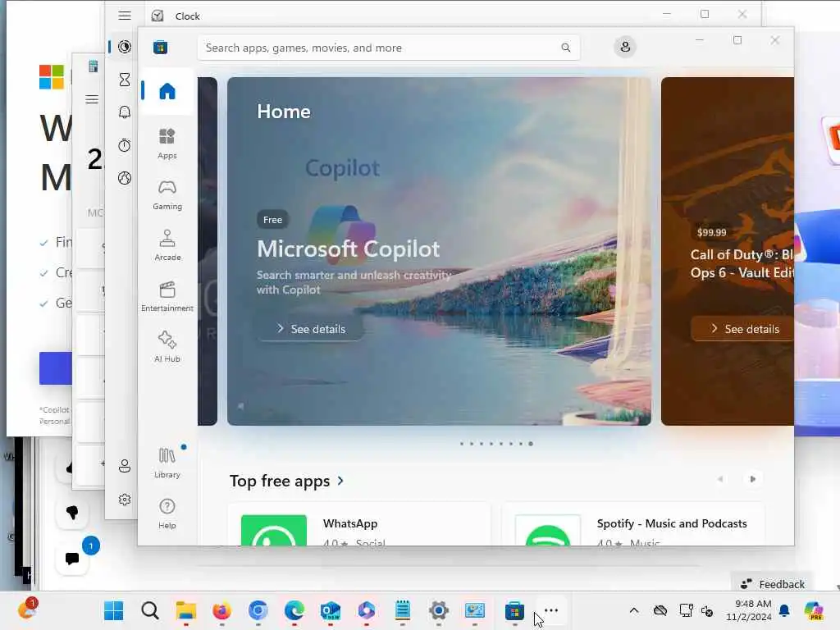The image size is (840, 630).
Task: Open the weather widget on taskbar
Action: point(27,609)
